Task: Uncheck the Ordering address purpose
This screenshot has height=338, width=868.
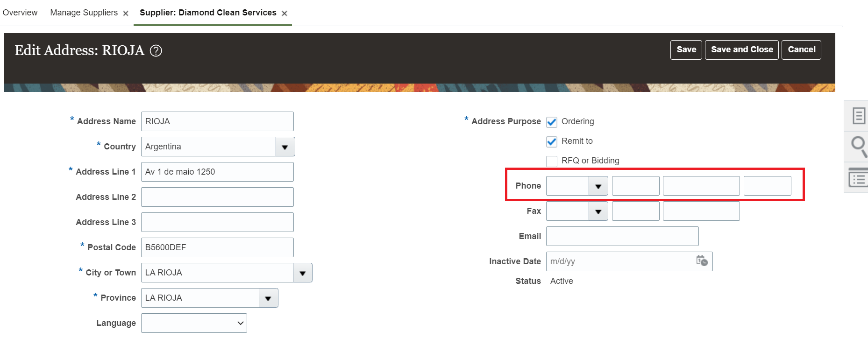Action: (x=552, y=122)
